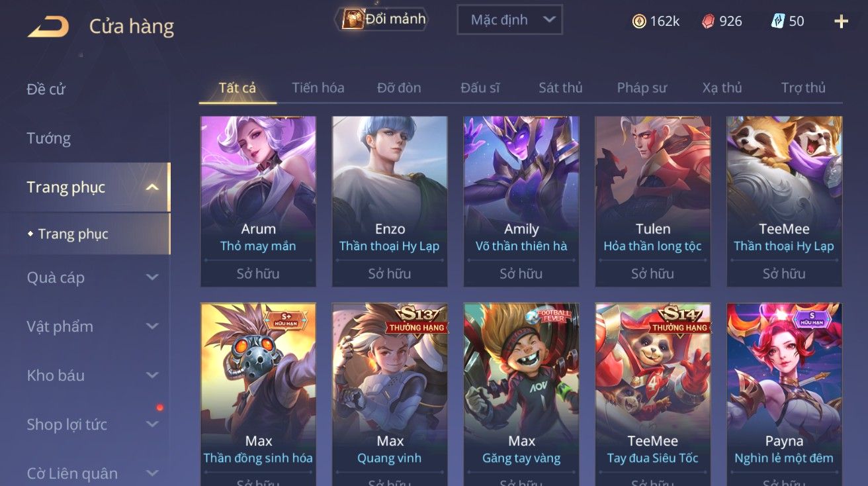The height and width of the screenshot is (486, 868).
Task: Tap the gold coin currency icon
Action: coord(639,21)
